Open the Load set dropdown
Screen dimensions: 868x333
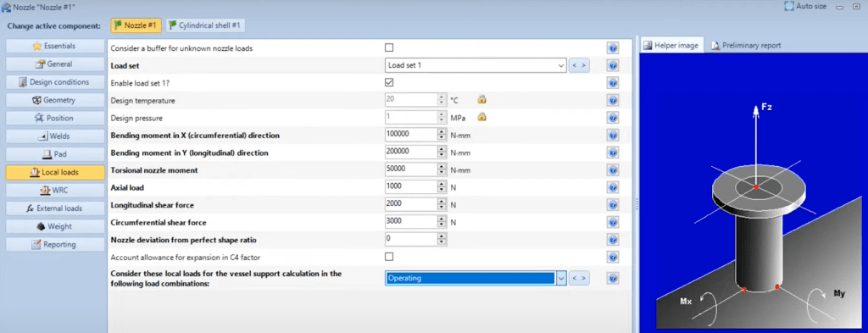(x=561, y=65)
